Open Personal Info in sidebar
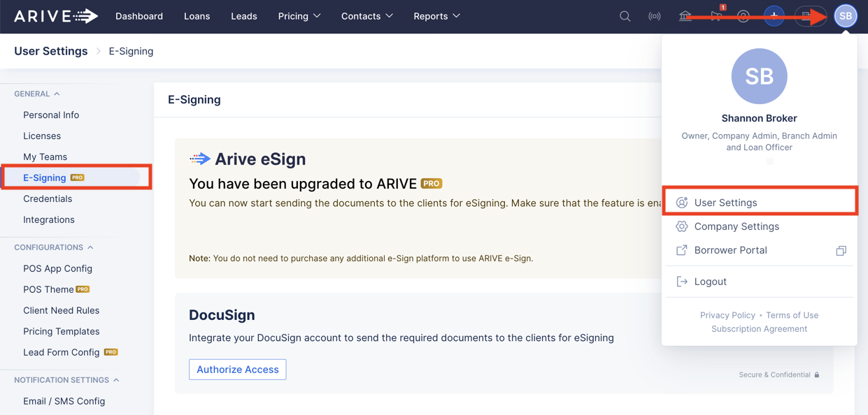 click(x=51, y=115)
